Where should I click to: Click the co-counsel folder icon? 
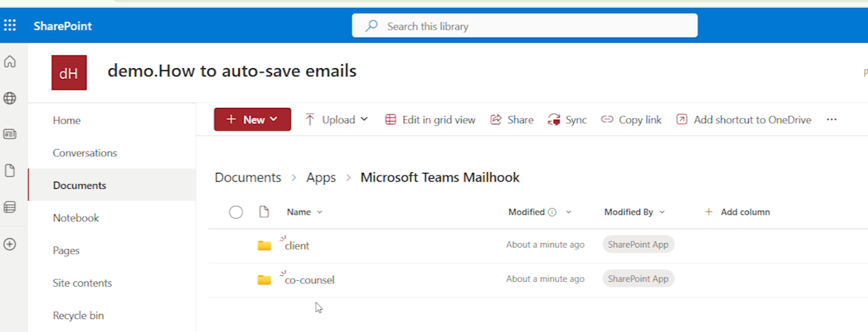pyautogui.click(x=264, y=280)
